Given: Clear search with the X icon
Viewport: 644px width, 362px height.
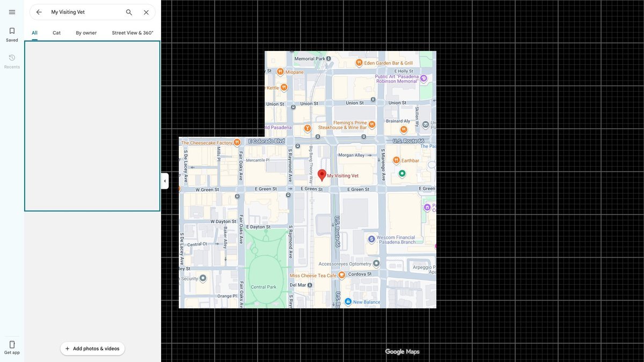Looking at the screenshot, I should (146, 12).
